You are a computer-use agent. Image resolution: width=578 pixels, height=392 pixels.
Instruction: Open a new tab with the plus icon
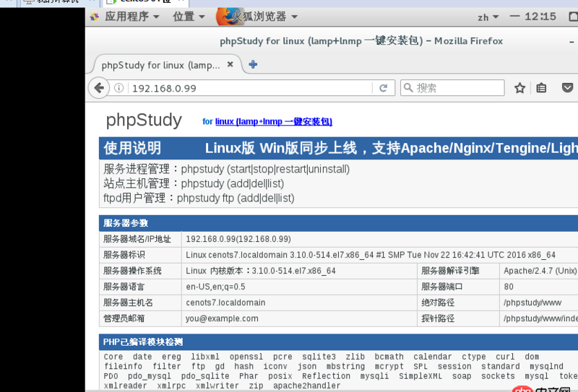tap(253, 64)
